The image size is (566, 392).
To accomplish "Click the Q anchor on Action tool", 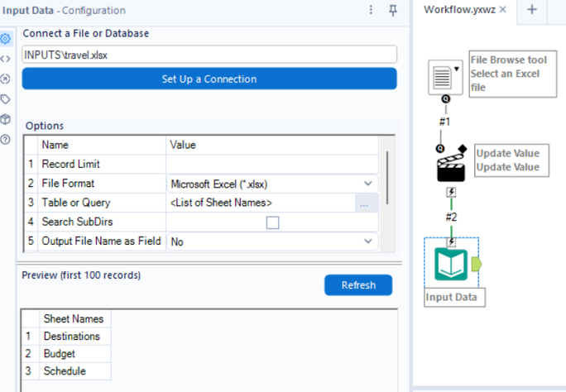I will pos(440,148).
